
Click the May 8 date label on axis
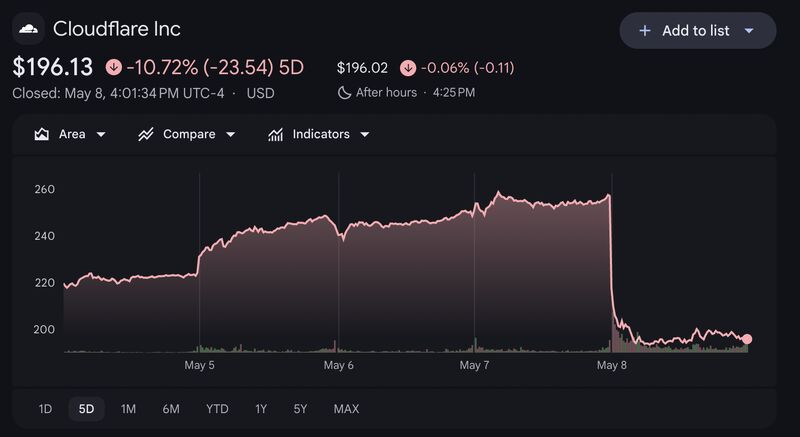[x=612, y=365]
